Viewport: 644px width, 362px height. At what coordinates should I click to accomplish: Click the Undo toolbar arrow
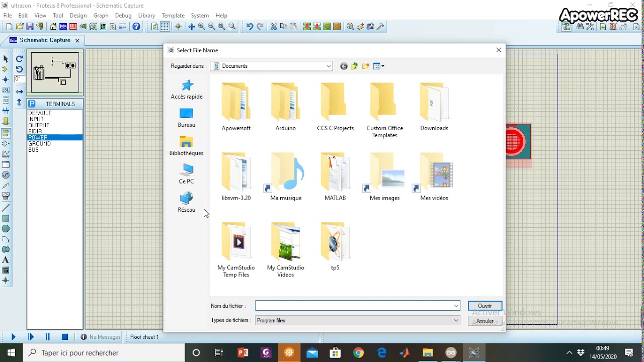coord(250,27)
